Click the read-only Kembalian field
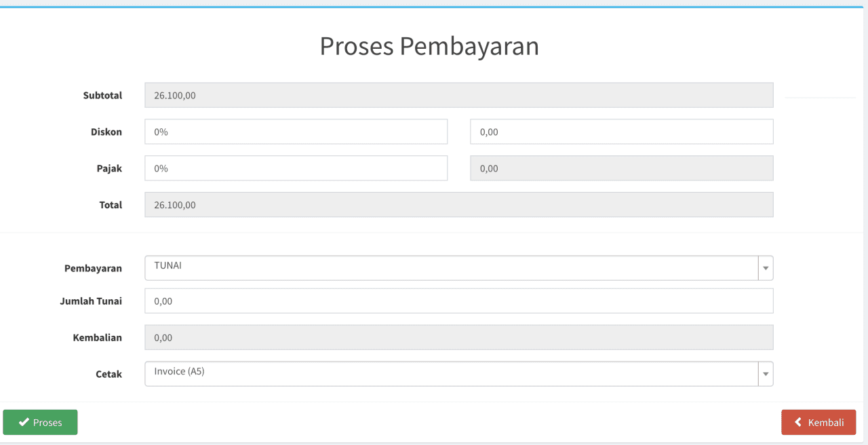This screenshot has width=868, height=445. click(458, 338)
